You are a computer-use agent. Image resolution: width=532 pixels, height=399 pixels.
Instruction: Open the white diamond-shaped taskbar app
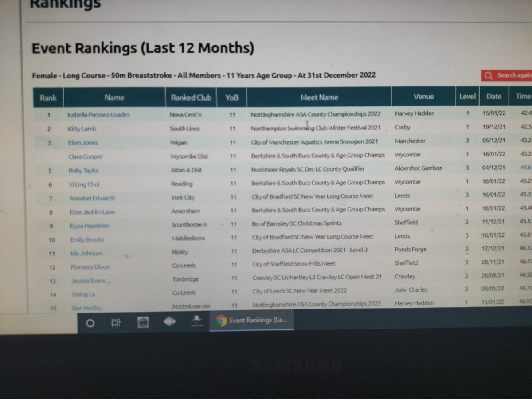pyautogui.click(x=170, y=322)
